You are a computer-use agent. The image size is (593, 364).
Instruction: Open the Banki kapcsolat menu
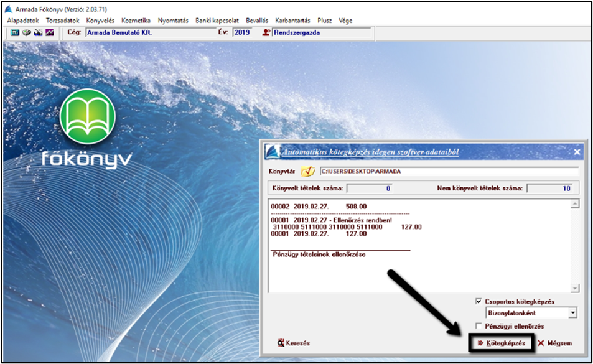coord(217,21)
